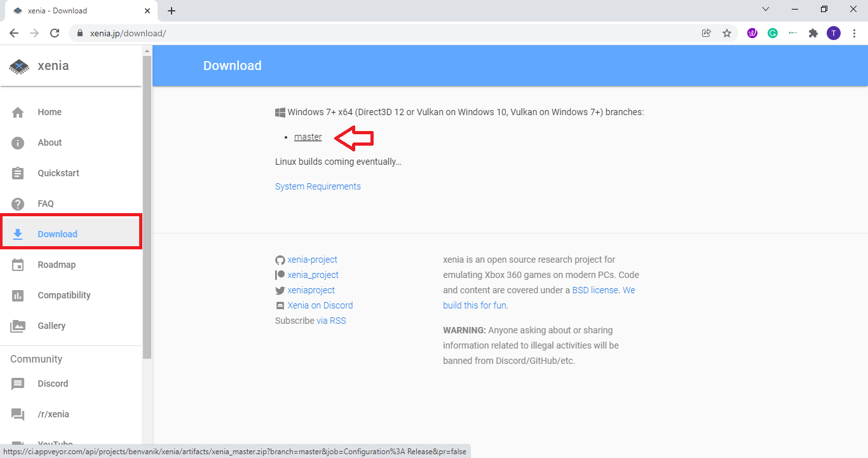Viewport: 868px width, 458px height.
Task: Click the Quickstart clipboard icon
Action: point(18,173)
